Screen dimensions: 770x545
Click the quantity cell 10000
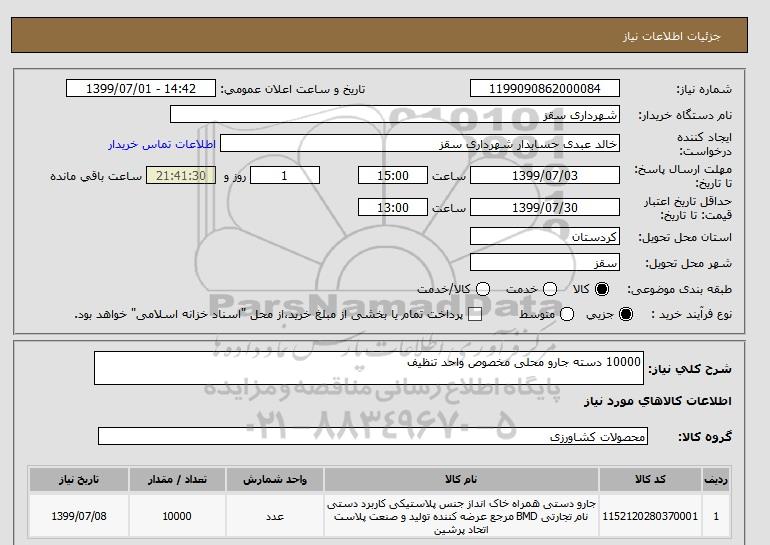[177, 517]
